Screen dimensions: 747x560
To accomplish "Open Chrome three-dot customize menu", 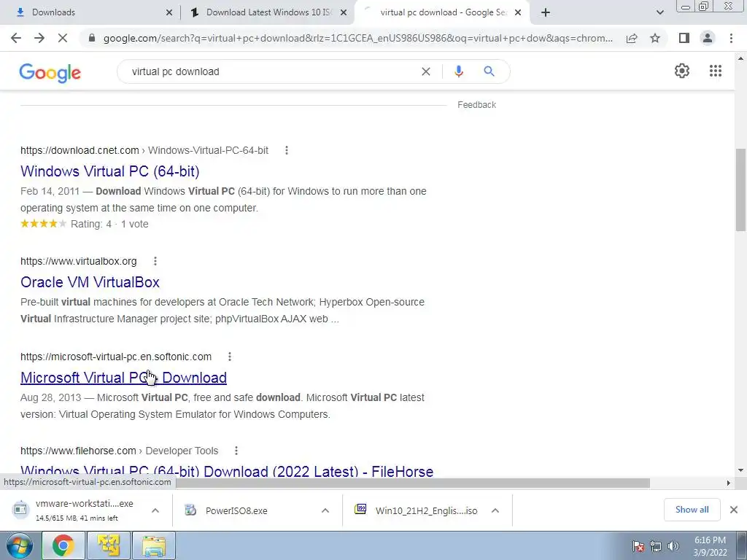I will tap(731, 38).
